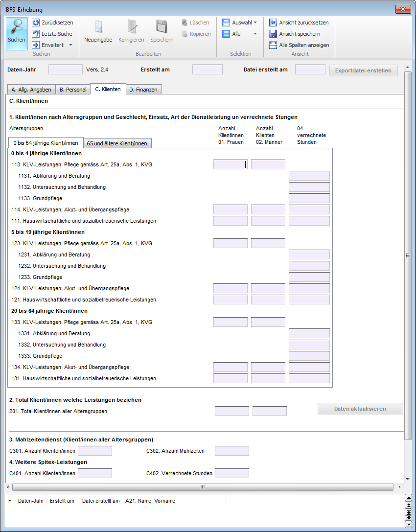Click hours field for 1333. Grundpflege
The width and height of the screenshot is (416, 532).
coord(309,356)
